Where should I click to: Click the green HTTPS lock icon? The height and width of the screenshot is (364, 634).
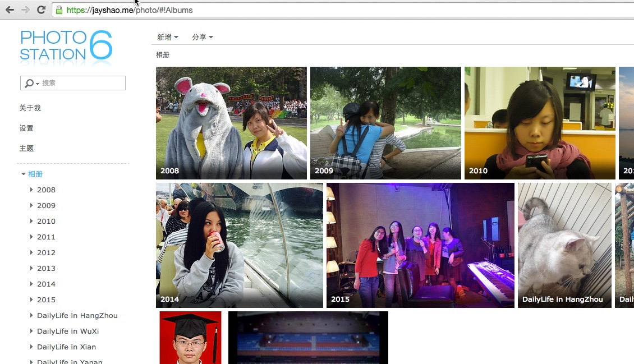[x=58, y=10]
